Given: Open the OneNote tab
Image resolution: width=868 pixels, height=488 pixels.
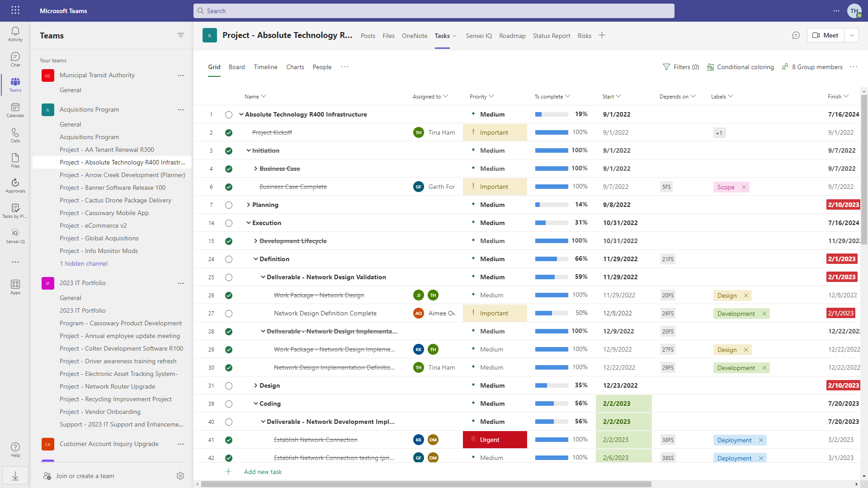Looking at the screenshot, I should pos(415,36).
